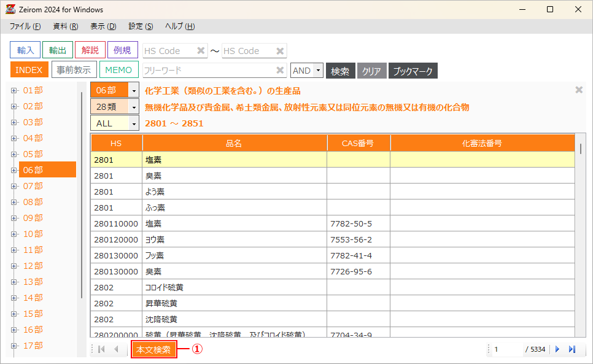Open the AND search operator dropdown
Screen dimensions: 593x364
tap(318, 71)
